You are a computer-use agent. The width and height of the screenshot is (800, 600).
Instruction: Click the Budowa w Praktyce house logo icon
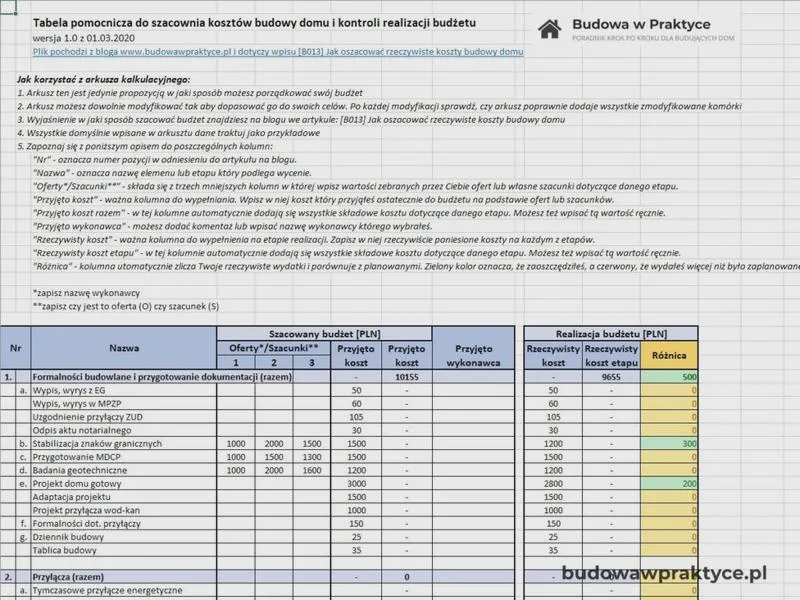[x=549, y=30]
